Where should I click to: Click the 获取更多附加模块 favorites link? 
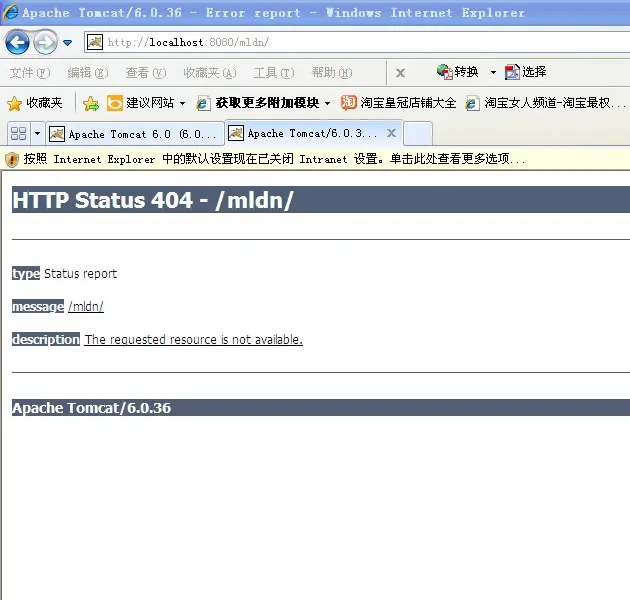coord(258,103)
